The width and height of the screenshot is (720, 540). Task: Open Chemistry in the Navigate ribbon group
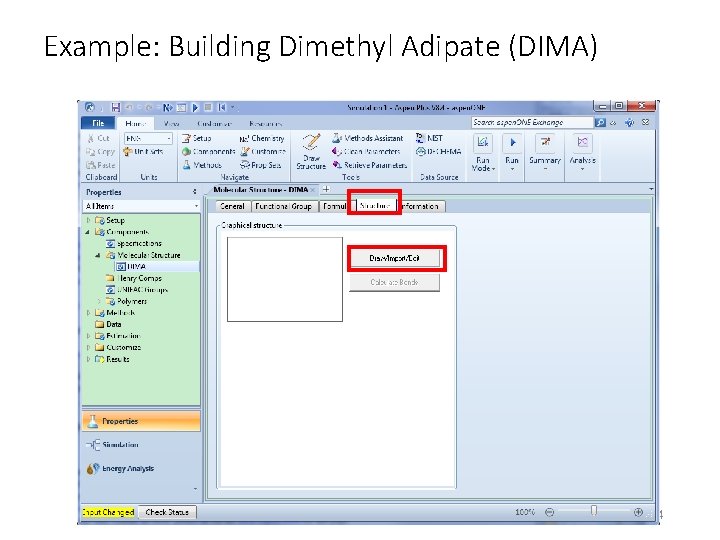pyautogui.click(x=262, y=138)
